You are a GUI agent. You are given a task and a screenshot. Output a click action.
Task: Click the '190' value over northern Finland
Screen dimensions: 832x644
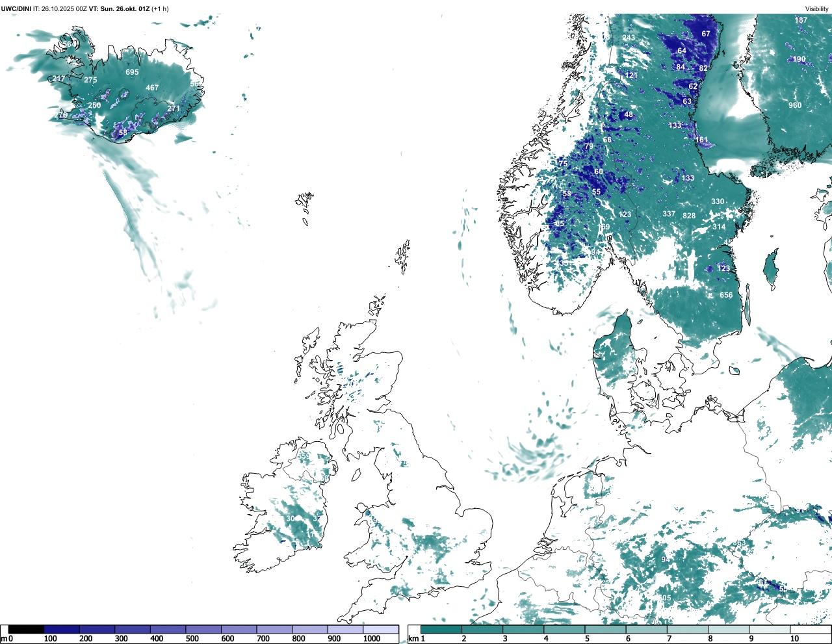coord(799,59)
